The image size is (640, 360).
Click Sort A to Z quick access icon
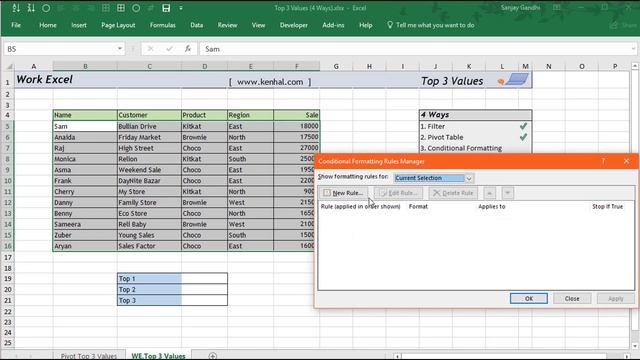point(16,8)
